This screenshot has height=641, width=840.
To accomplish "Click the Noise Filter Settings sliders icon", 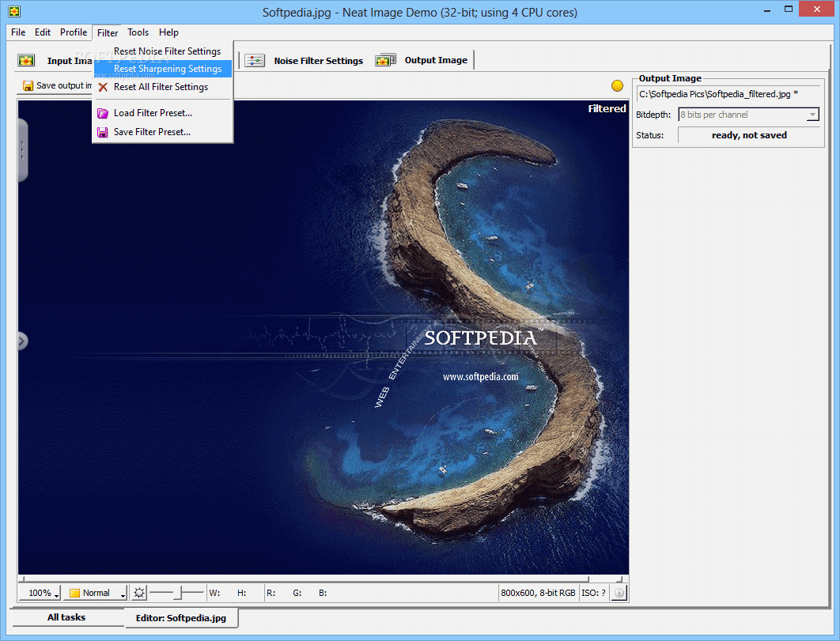I will pos(255,61).
